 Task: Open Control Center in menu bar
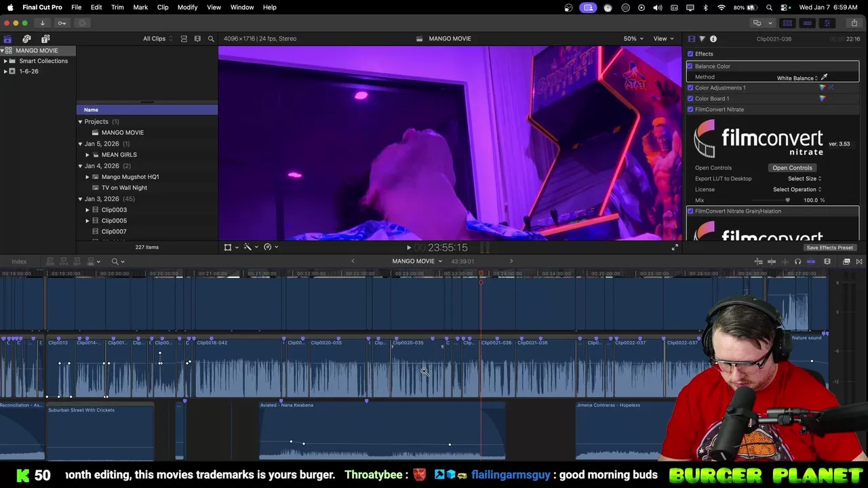coord(786,7)
